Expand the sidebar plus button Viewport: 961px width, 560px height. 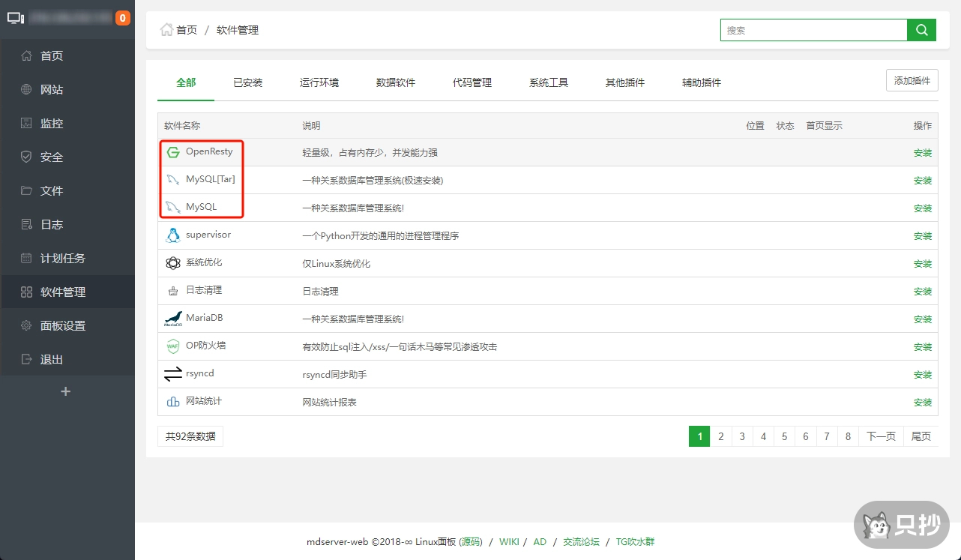66,391
